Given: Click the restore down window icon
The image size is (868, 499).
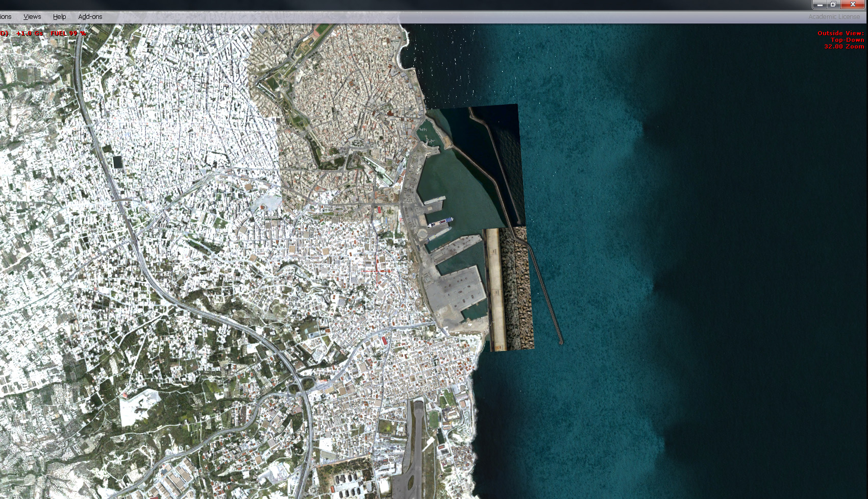Looking at the screenshot, I should (833, 5).
